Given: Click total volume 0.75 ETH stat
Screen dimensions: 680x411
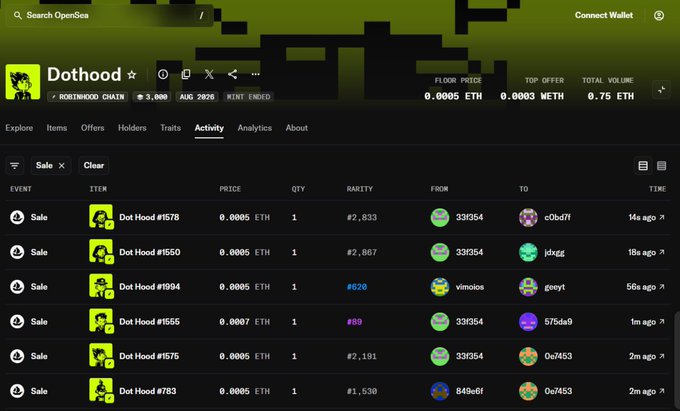Looking at the screenshot, I should 608,89.
